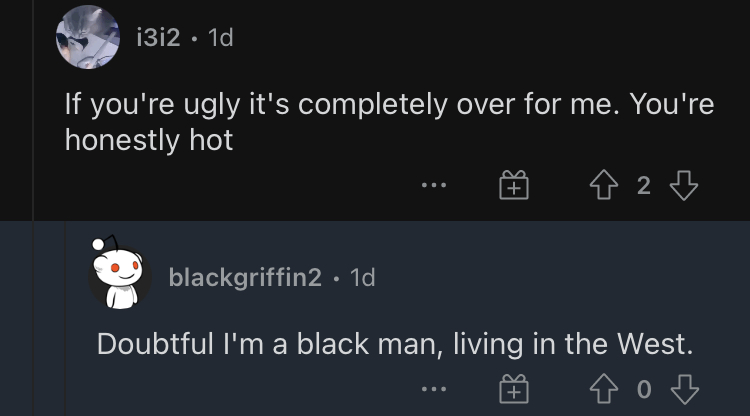Give an award to i3i2's comment
The width and height of the screenshot is (750, 416).
tap(514, 185)
